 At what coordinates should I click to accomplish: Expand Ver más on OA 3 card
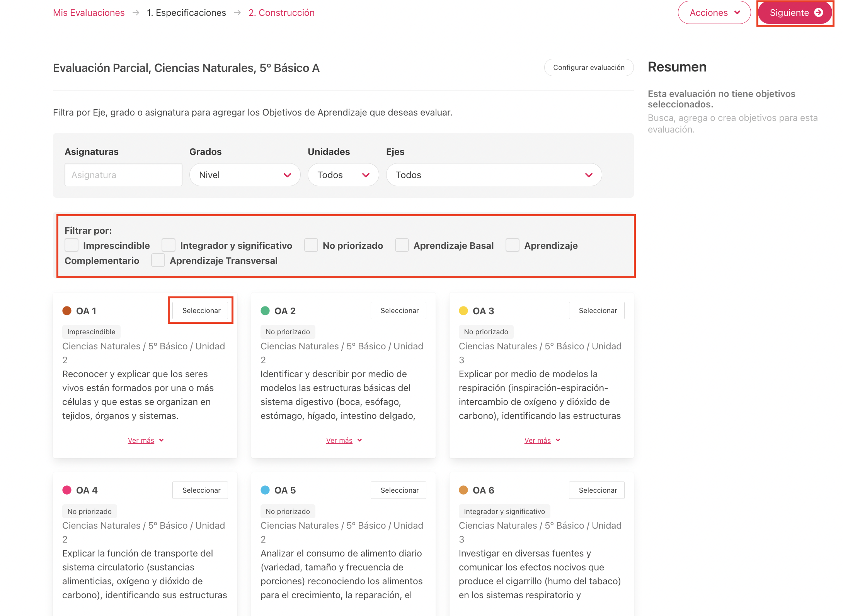[x=542, y=440]
